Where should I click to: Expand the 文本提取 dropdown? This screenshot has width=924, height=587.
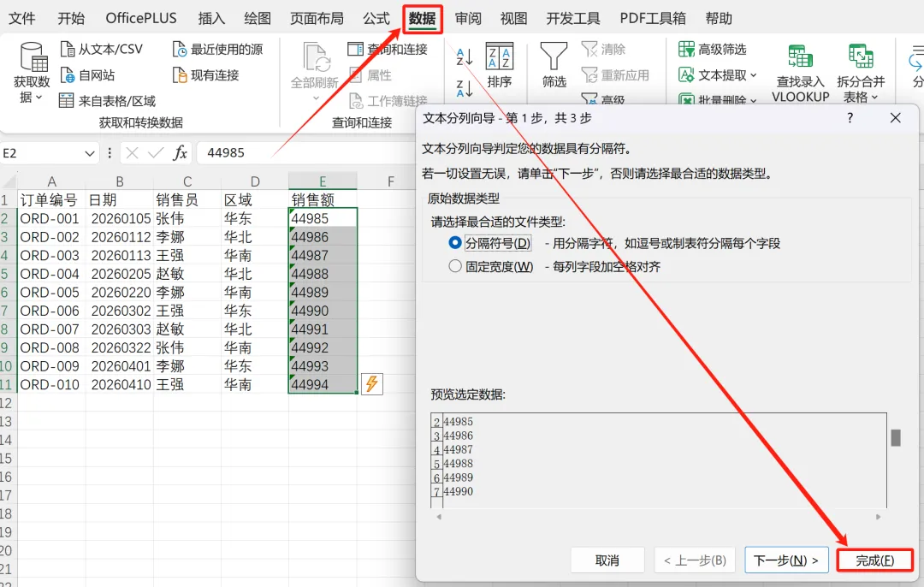[754, 74]
